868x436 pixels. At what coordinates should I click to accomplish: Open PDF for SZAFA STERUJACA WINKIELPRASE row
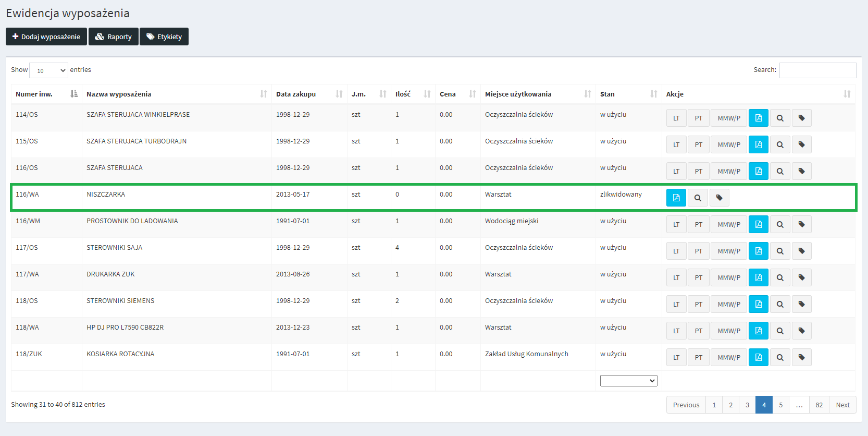pos(758,118)
